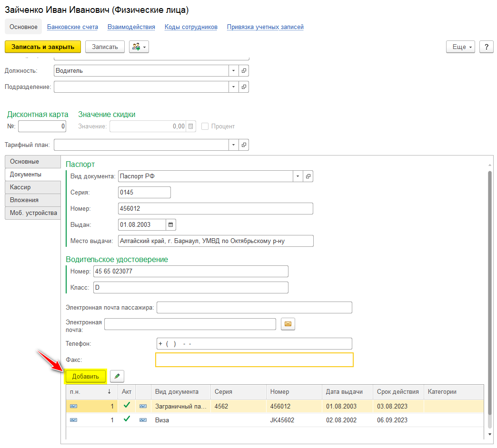Open the Банковские счета tab link
The width and height of the screenshot is (497, 448).
pyautogui.click(x=72, y=27)
